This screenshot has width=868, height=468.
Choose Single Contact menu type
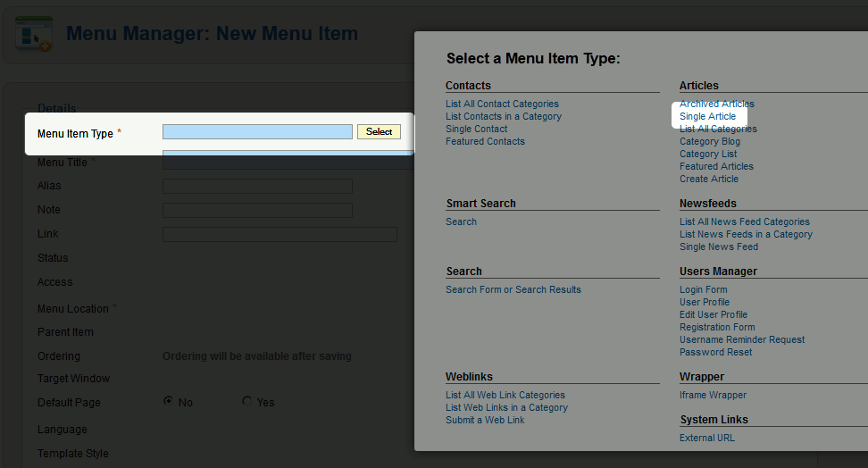477,129
